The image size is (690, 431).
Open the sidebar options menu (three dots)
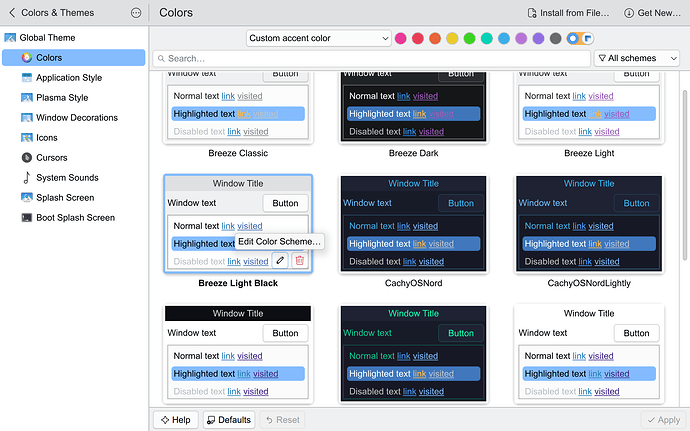click(136, 13)
